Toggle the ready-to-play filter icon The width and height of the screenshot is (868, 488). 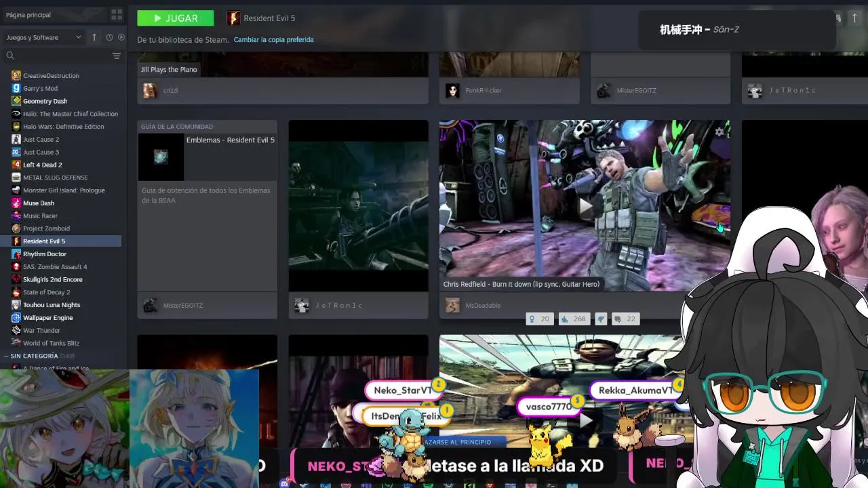121,37
